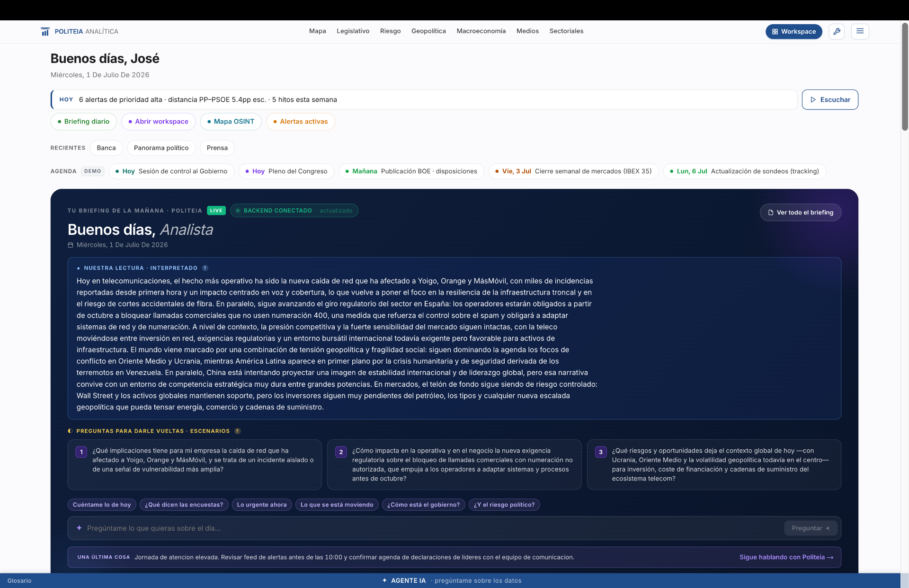Click the sparkle icon in the question field

79,528
